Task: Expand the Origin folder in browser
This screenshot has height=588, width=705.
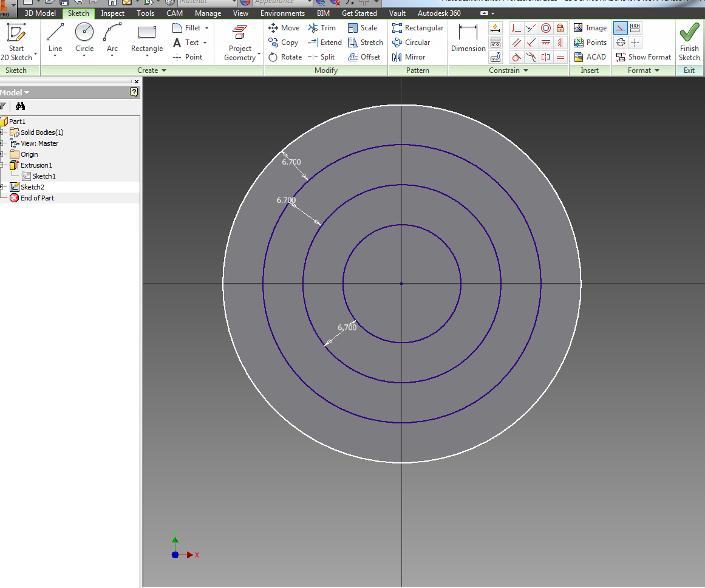Action: [2, 154]
